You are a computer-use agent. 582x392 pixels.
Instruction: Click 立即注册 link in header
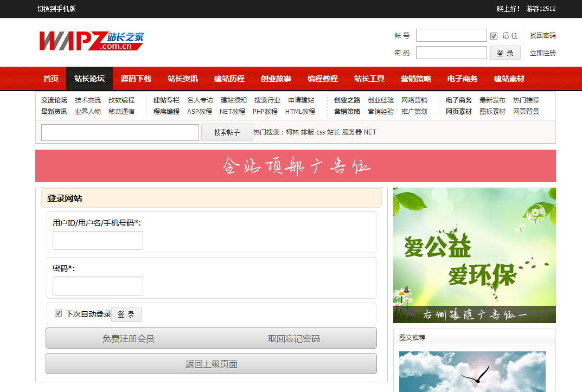click(x=542, y=53)
